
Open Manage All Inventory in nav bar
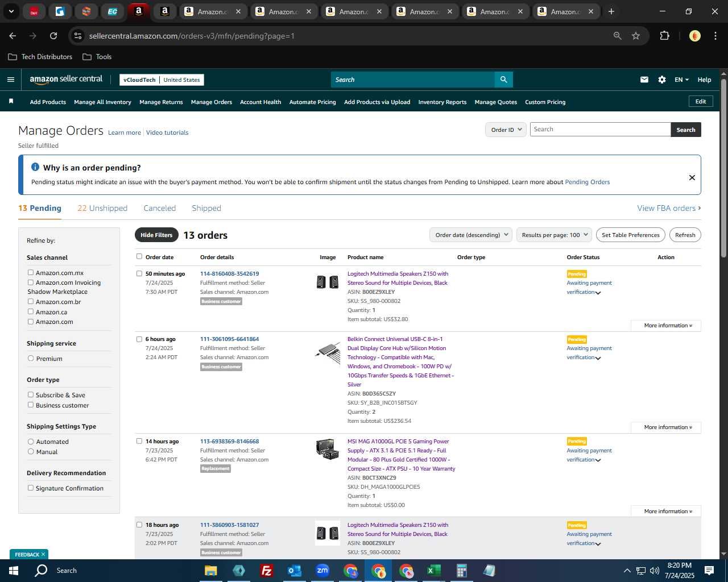[x=102, y=102]
